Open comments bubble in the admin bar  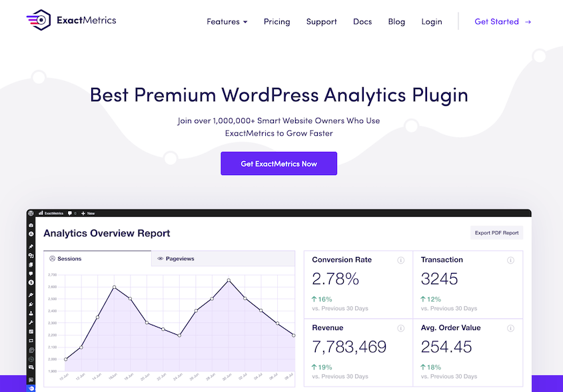[x=72, y=213]
